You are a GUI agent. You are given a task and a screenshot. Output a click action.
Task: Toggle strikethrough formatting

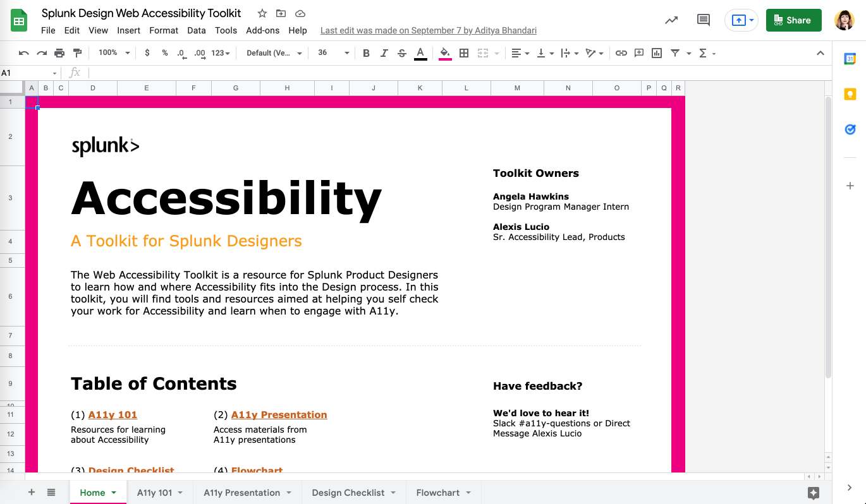click(x=402, y=53)
